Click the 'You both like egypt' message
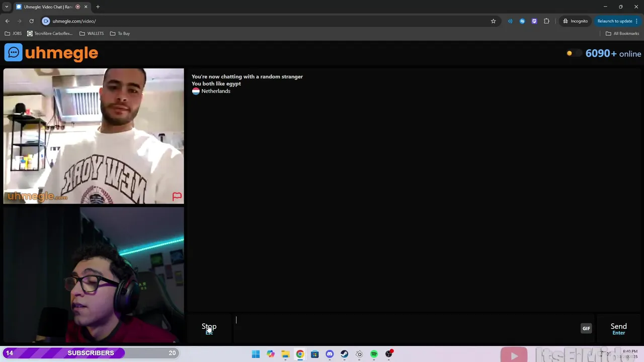This screenshot has height=362, width=644. click(x=216, y=84)
